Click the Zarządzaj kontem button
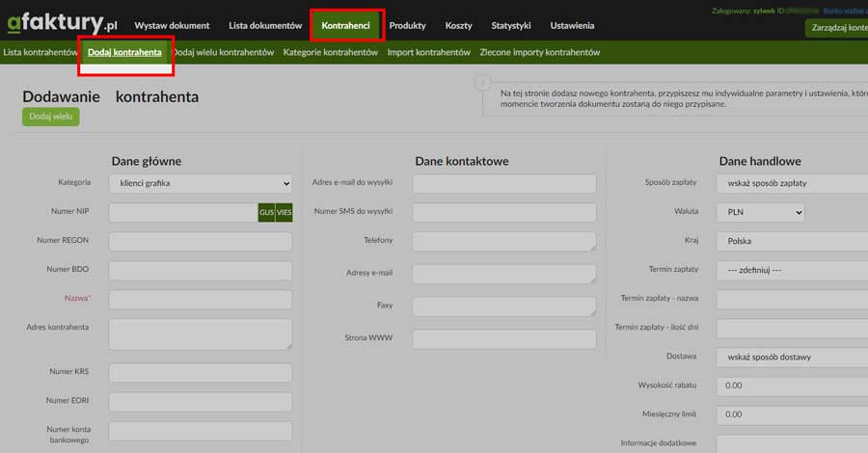The width and height of the screenshot is (868, 453). coord(836,28)
